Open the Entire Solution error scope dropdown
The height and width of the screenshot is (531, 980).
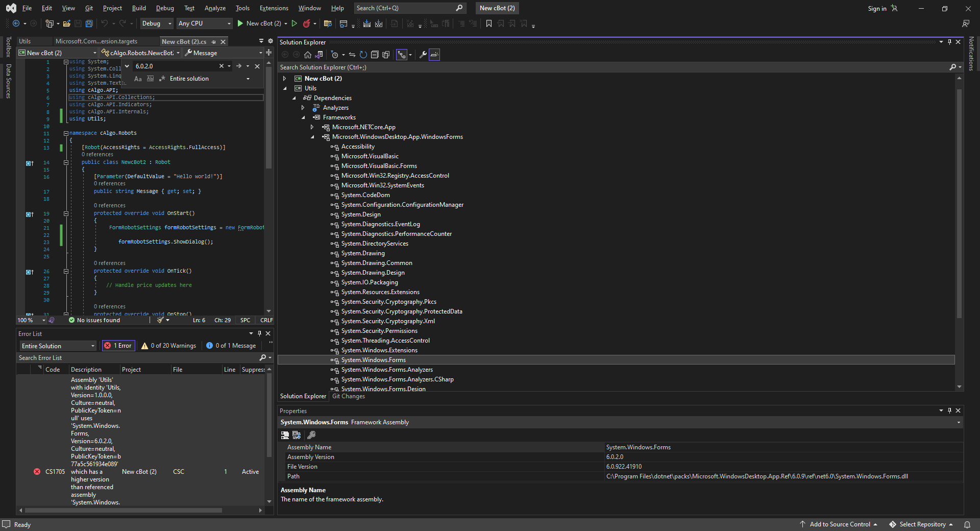(x=58, y=346)
